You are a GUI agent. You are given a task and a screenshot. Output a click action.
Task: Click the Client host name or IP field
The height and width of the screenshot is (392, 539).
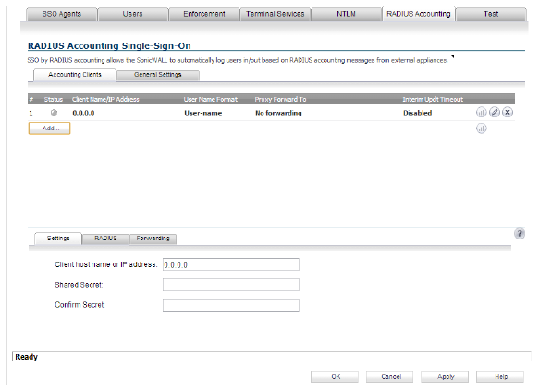[231, 264]
